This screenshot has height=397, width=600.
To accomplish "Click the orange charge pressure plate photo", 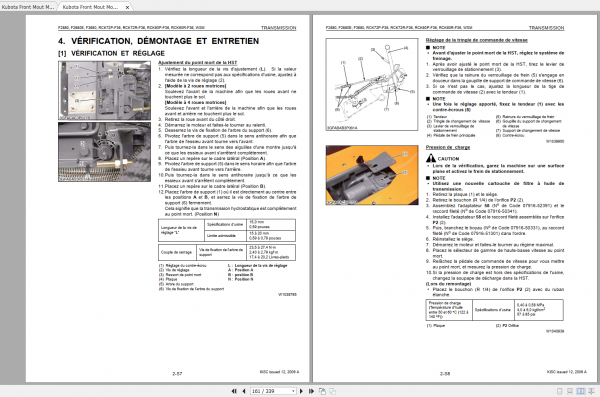I will click(x=372, y=175).
